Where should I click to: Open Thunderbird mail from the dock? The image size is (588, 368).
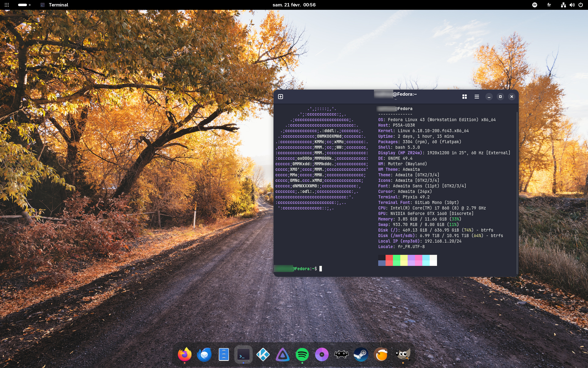204,355
